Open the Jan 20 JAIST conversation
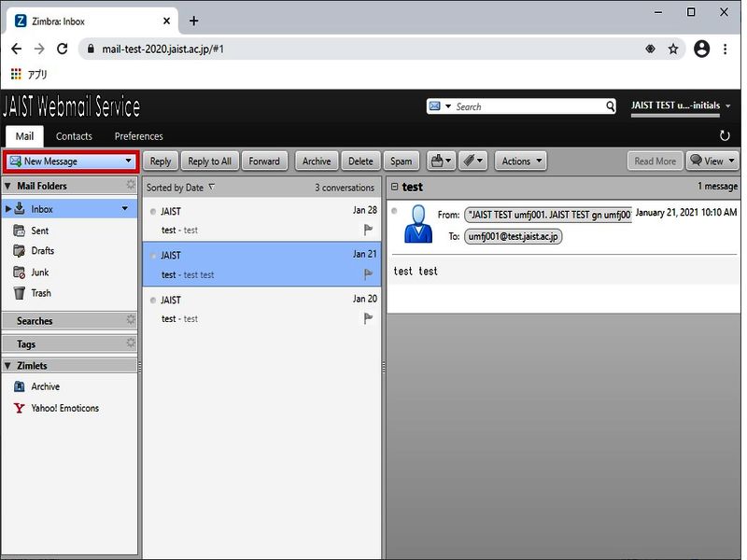The height and width of the screenshot is (560, 747). point(261,309)
